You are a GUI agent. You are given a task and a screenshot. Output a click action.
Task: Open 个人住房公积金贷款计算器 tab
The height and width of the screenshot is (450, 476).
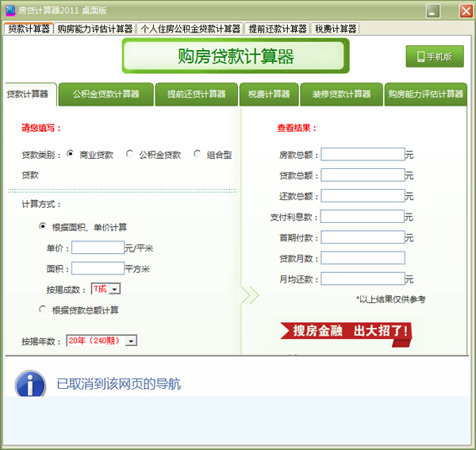[x=190, y=29]
